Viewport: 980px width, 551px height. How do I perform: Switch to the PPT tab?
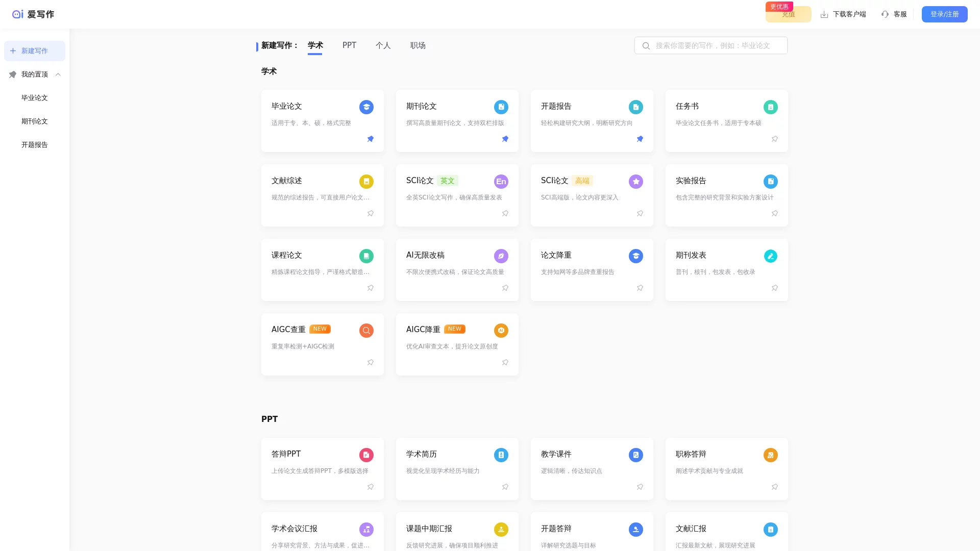coord(349,45)
